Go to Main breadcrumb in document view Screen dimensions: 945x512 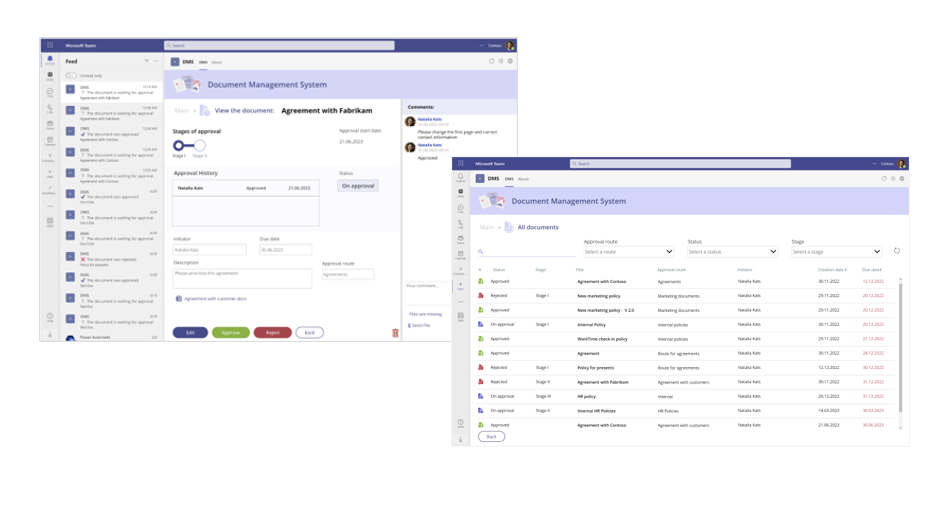tap(181, 110)
